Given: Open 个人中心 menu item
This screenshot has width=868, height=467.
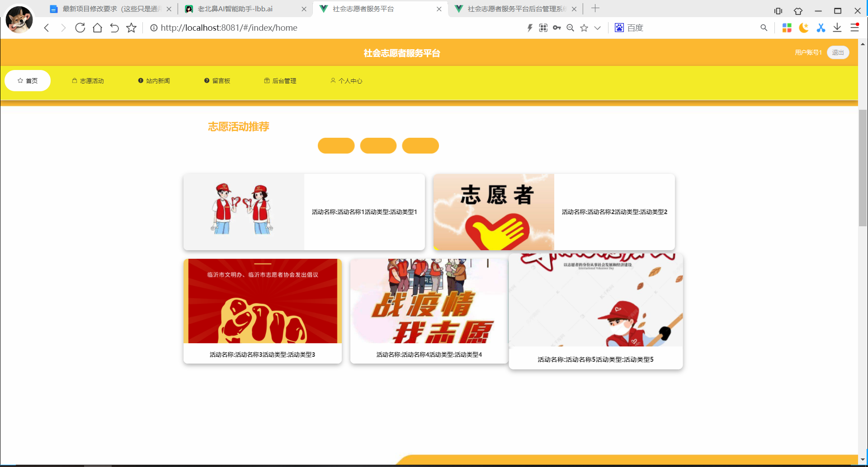Looking at the screenshot, I should [346, 81].
